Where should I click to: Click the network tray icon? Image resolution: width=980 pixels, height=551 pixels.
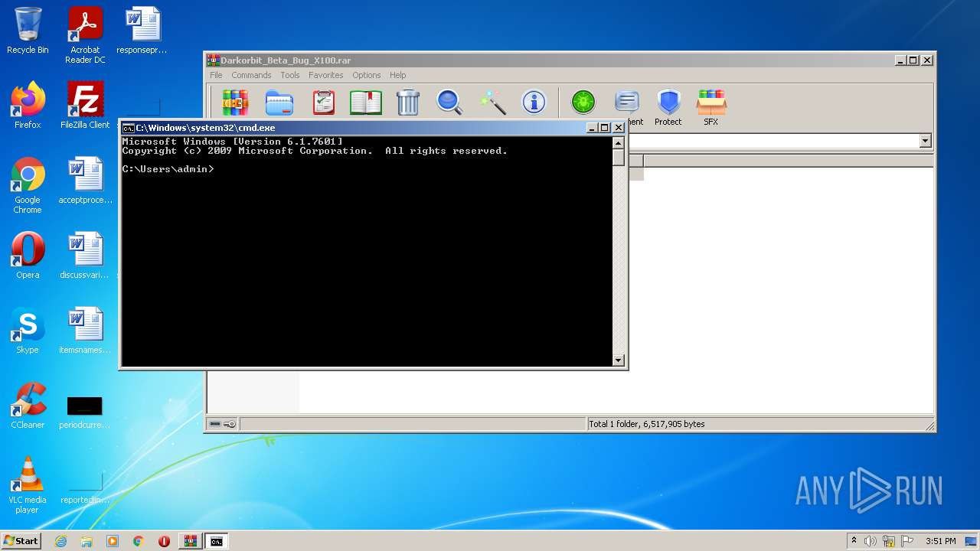click(889, 541)
